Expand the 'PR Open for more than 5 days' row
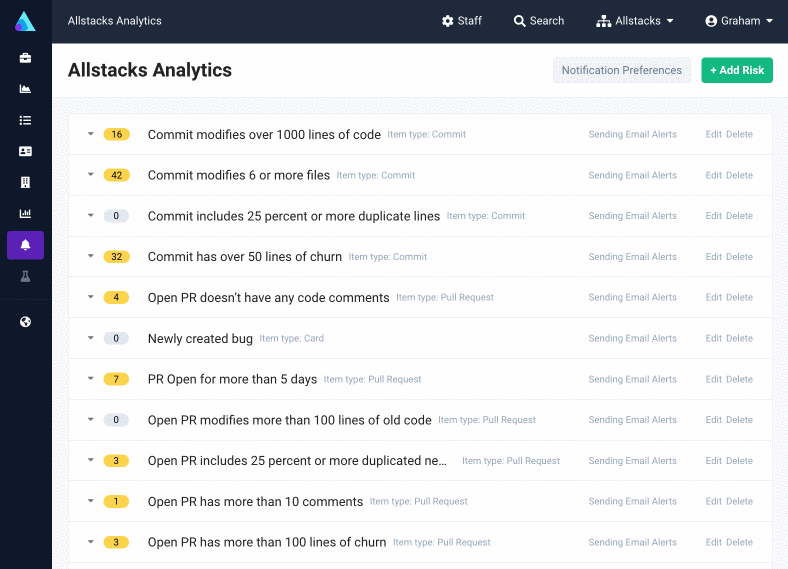788x569 pixels. pos(90,379)
